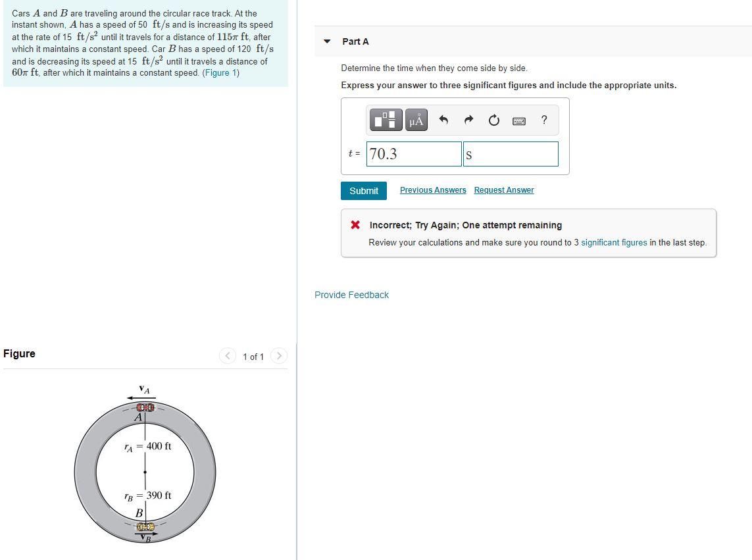
Task: Redo the last answer edit
Action: pyautogui.click(x=468, y=120)
